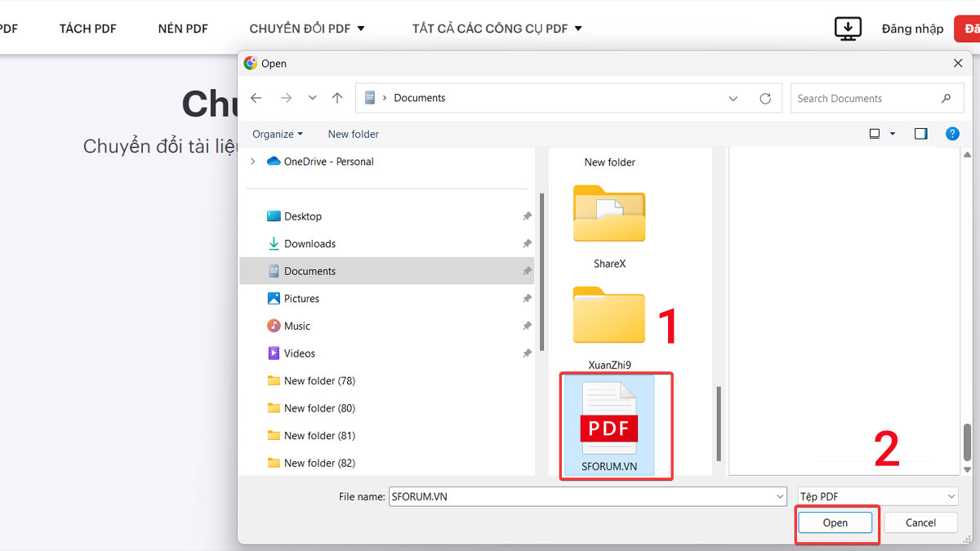Click the Open button
The height and width of the screenshot is (551, 980).
click(x=835, y=522)
